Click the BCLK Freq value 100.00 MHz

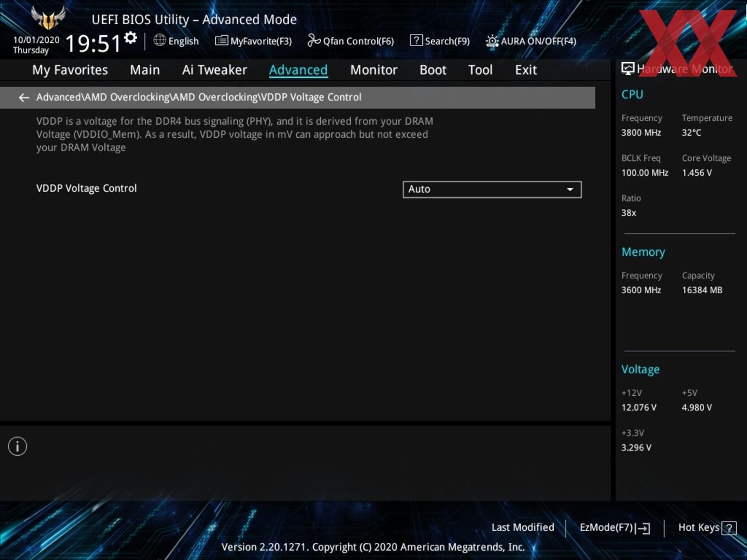pos(645,173)
